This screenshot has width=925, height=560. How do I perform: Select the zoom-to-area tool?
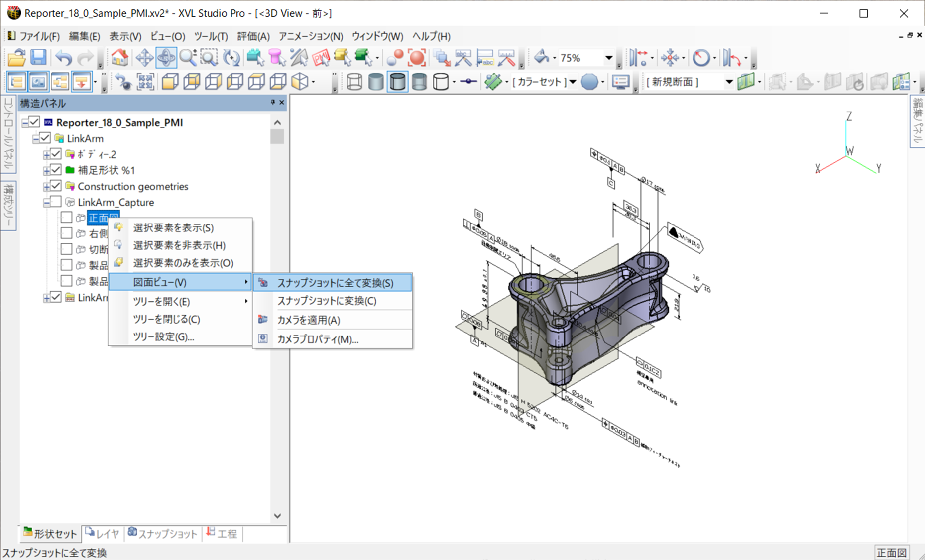(209, 58)
